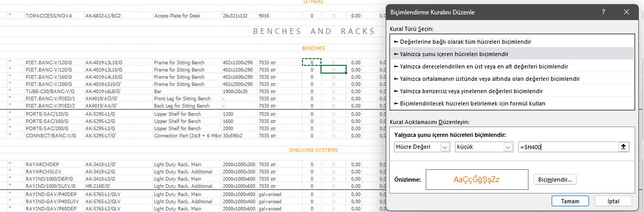
Task: Click the Biçimlendir... button
Action: 555,180
